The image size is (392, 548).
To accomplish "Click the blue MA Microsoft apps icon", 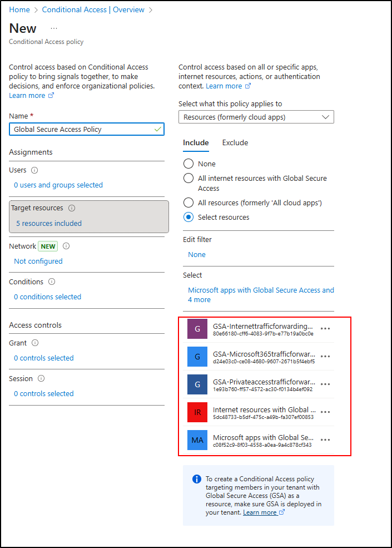I will (x=197, y=440).
